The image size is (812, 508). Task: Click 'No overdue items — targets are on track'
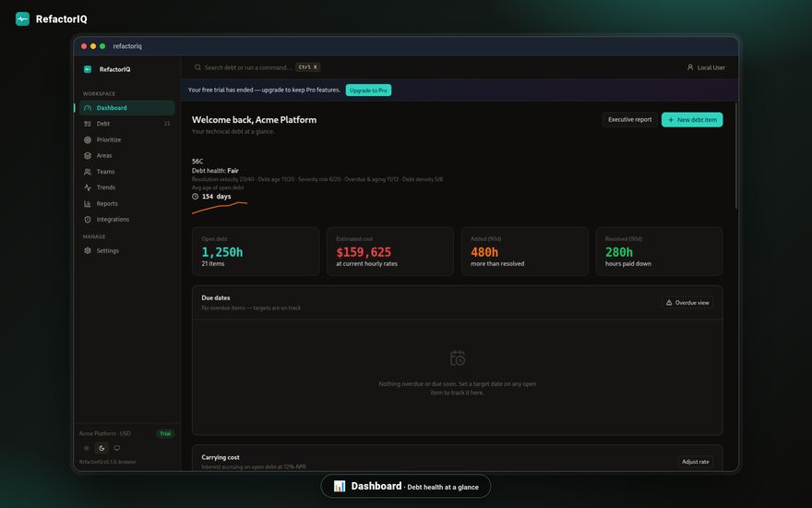tap(251, 308)
